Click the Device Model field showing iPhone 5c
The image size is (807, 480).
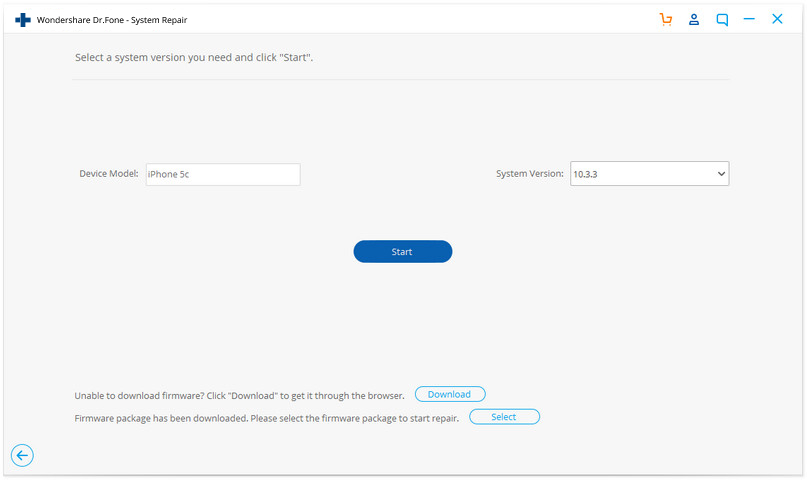pyautogui.click(x=222, y=174)
